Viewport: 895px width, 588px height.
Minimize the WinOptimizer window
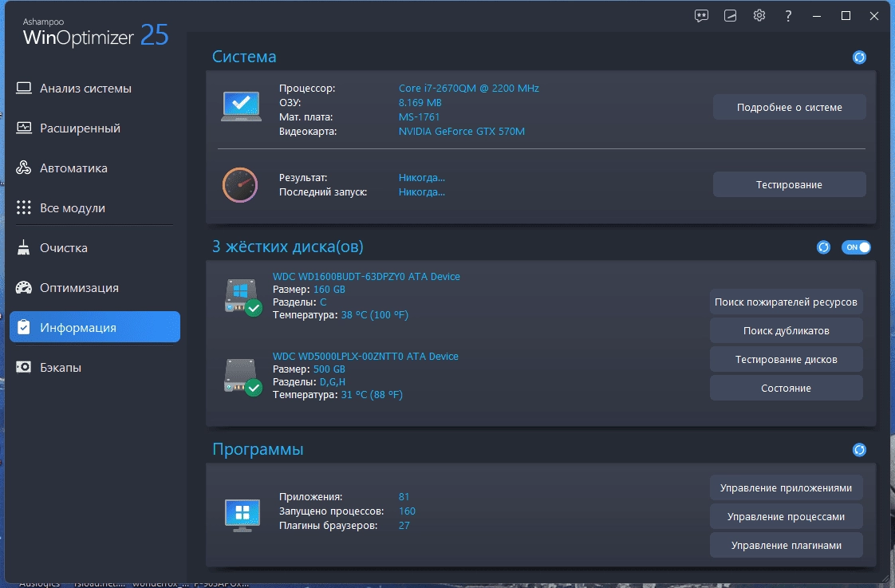tap(817, 16)
